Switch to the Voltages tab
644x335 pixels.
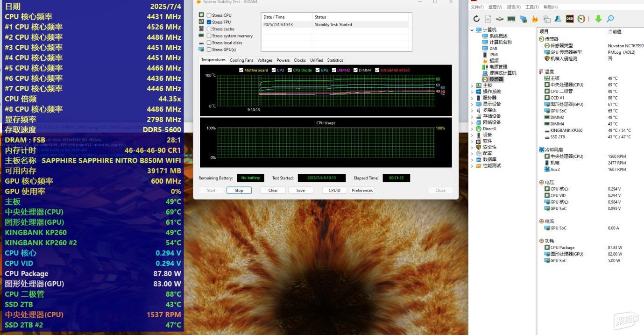(x=265, y=60)
